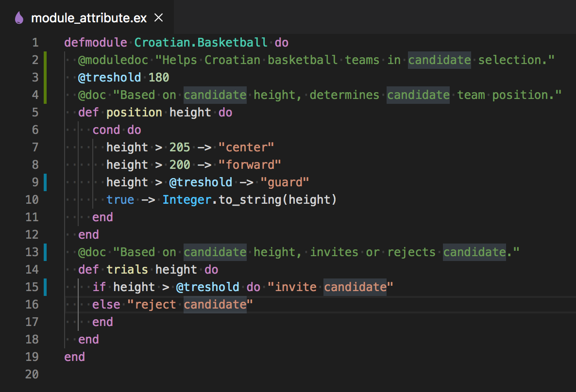This screenshot has height=392, width=576.
Task: Click the highlighted candidate after invite
Action: click(355, 287)
